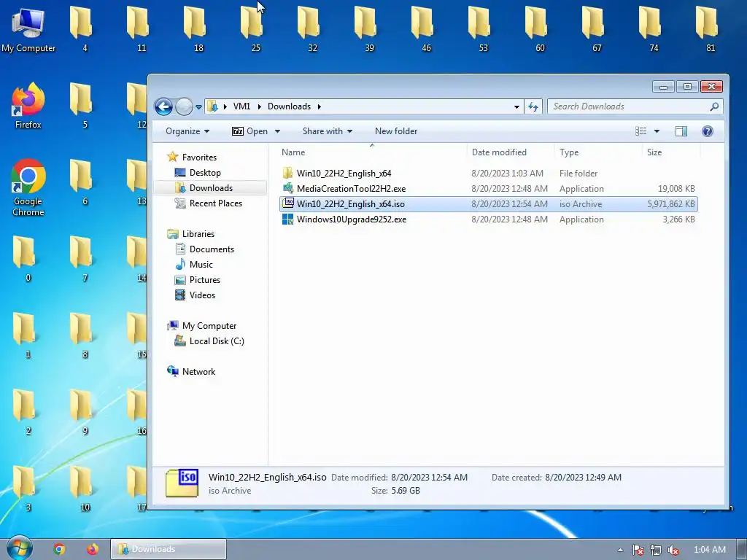Select Windows10Upgrade9252.exe
Image resolution: width=747 pixels, height=560 pixels.
[351, 219]
